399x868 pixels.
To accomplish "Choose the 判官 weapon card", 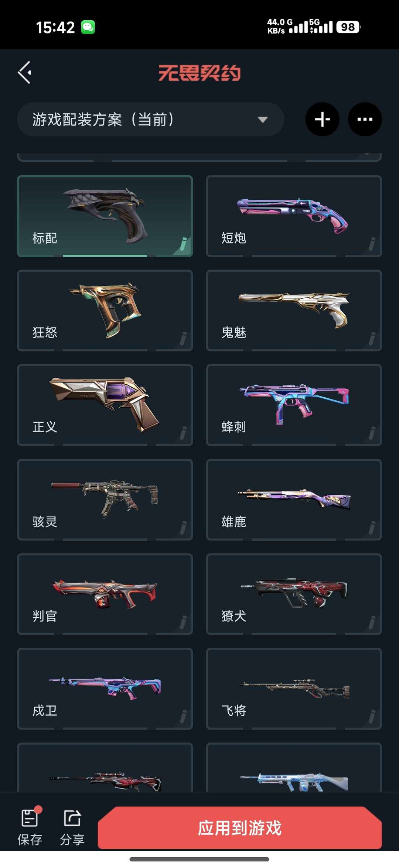I will [105, 594].
